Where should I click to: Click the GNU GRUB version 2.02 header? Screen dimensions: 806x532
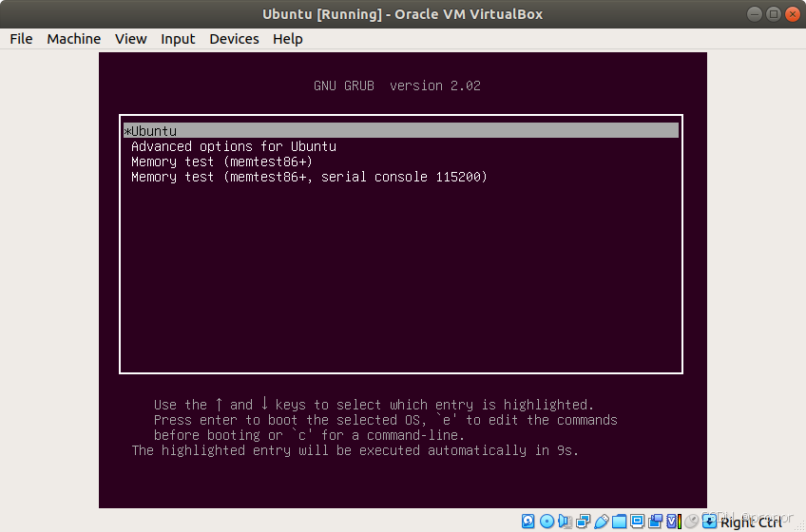(397, 85)
